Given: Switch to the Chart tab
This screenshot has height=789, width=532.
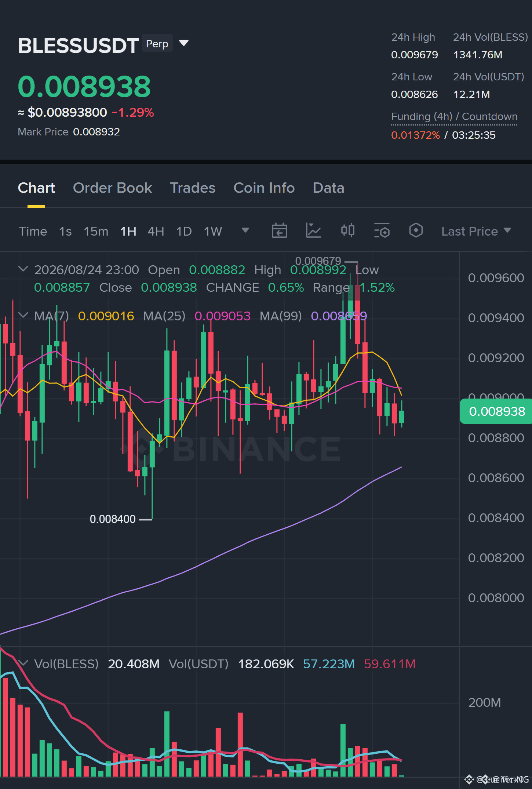Looking at the screenshot, I should [x=36, y=188].
